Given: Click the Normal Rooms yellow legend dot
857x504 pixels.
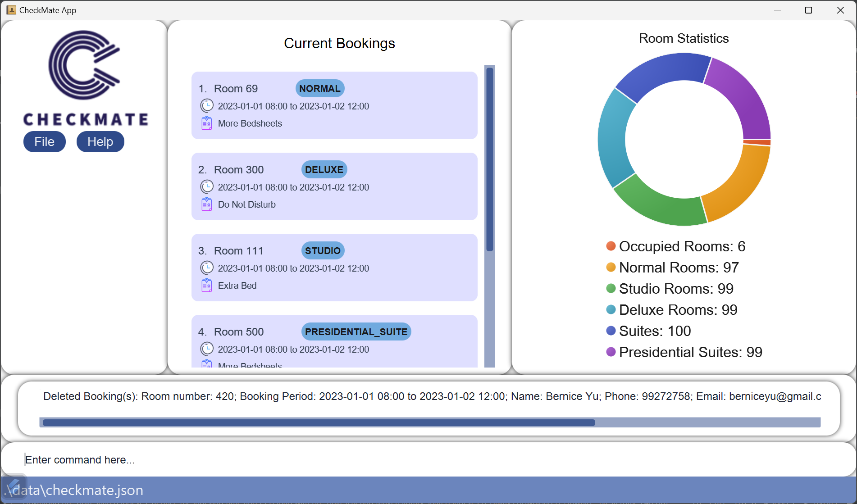Looking at the screenshot, I should pos(611,267).
